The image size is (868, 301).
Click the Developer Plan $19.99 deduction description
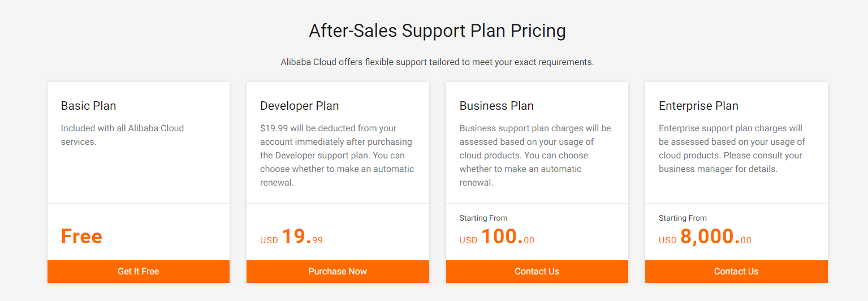[x=338, y=156]
